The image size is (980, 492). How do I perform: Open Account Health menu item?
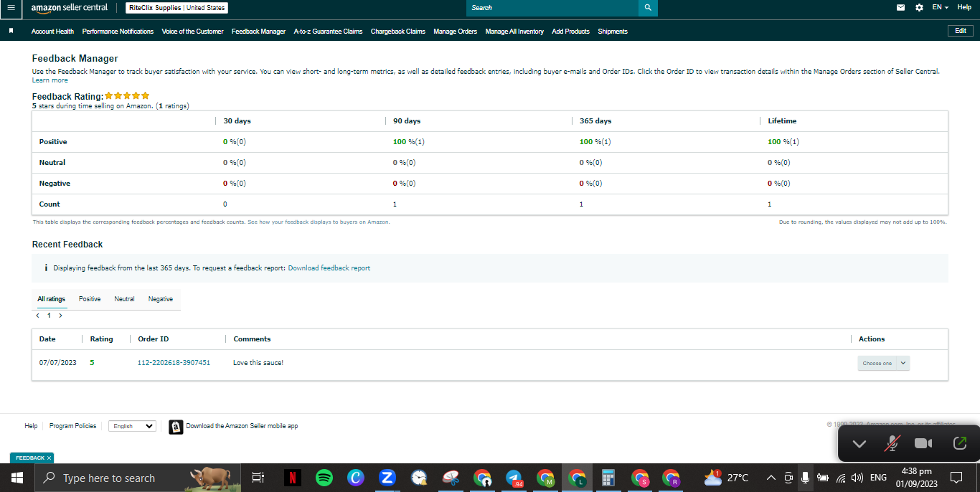pyautogui.click(x=52, y=32)
